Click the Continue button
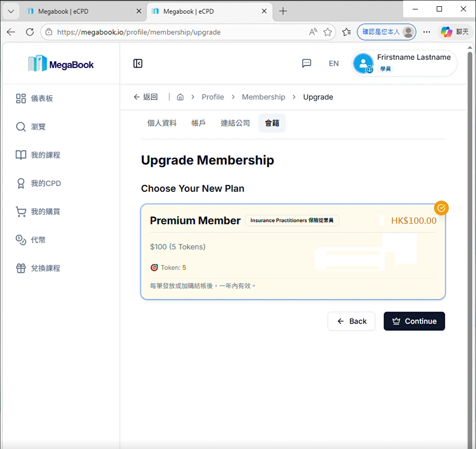 [x=414, y=321]
